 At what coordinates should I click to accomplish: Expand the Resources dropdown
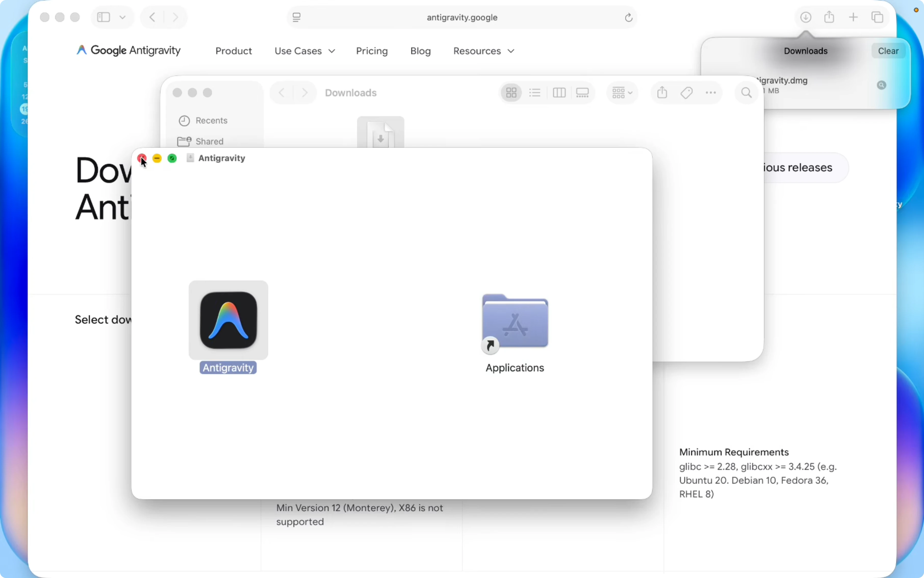[484, 51]
